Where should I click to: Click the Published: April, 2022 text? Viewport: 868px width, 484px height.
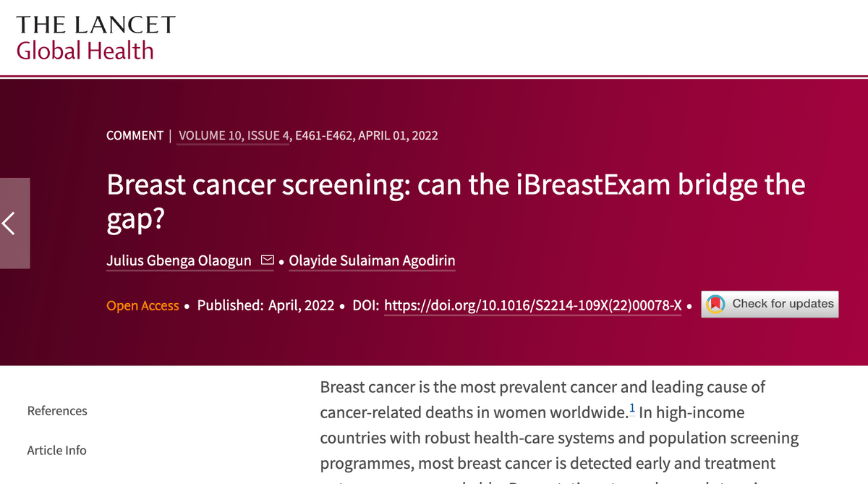265,305
